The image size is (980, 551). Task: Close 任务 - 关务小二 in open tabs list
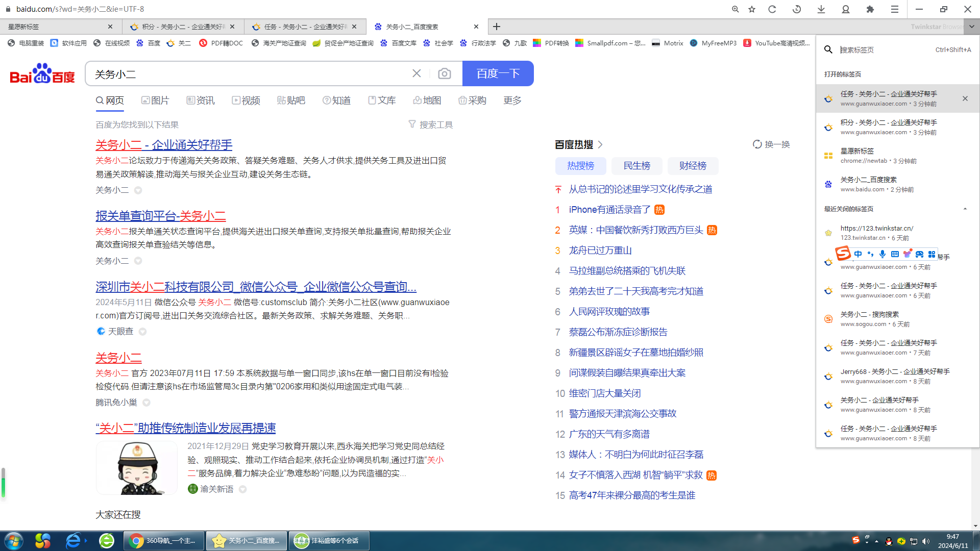pos(965,98)
